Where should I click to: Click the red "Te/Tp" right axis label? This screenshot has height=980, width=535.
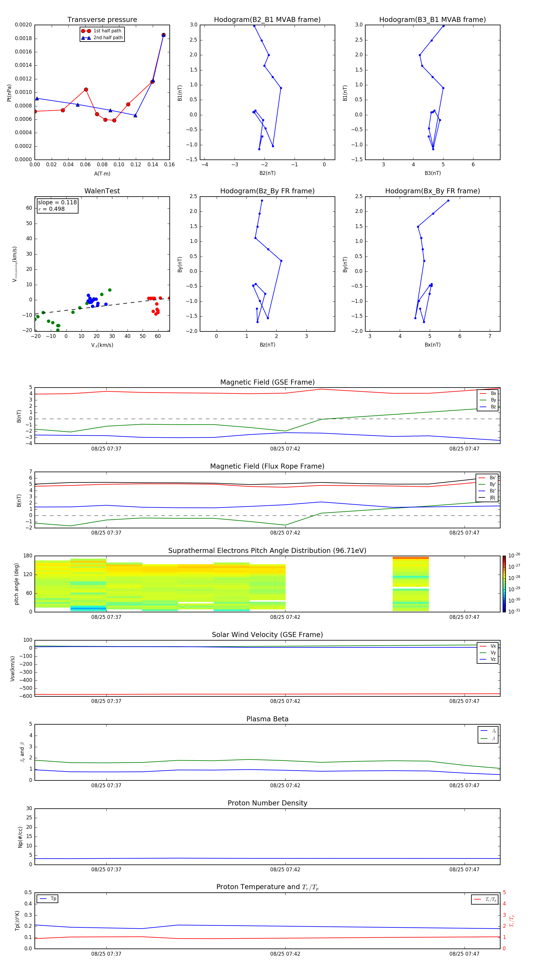(x=512, y=921)
